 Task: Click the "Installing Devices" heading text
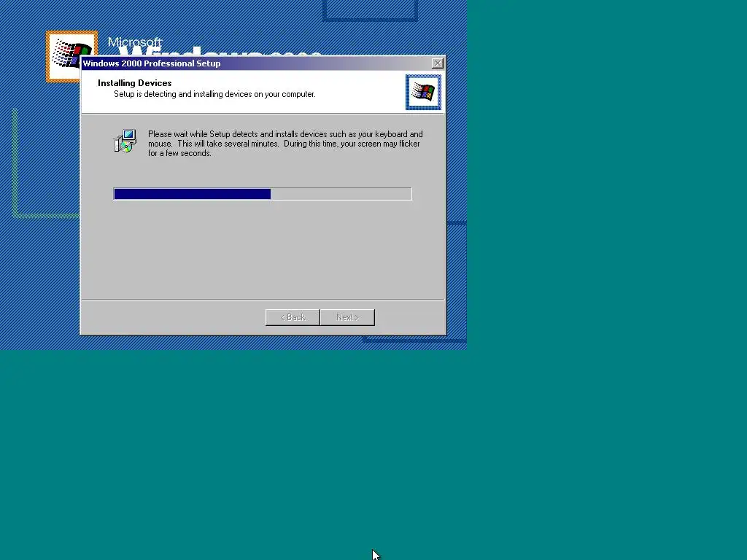pos(135,83)
